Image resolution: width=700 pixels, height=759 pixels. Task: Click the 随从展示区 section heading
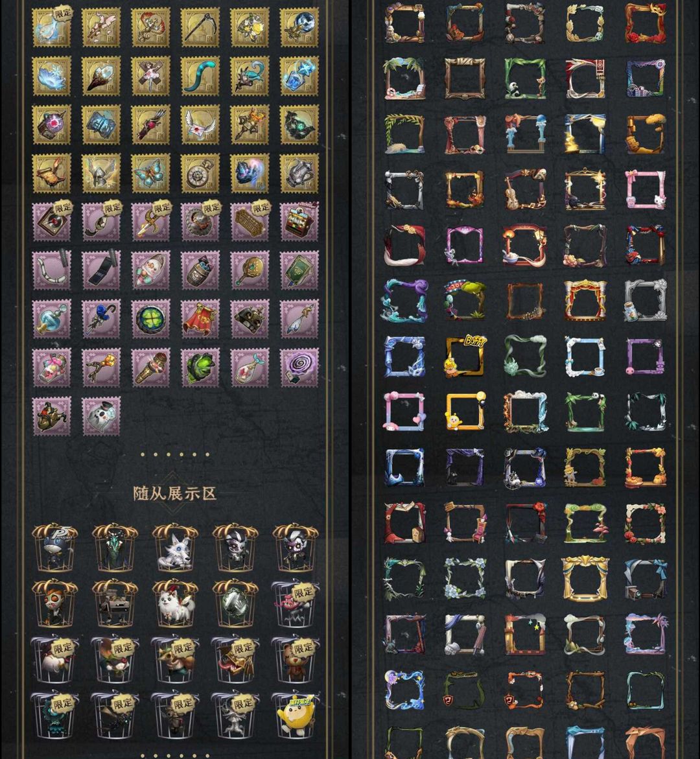(175, 494)
